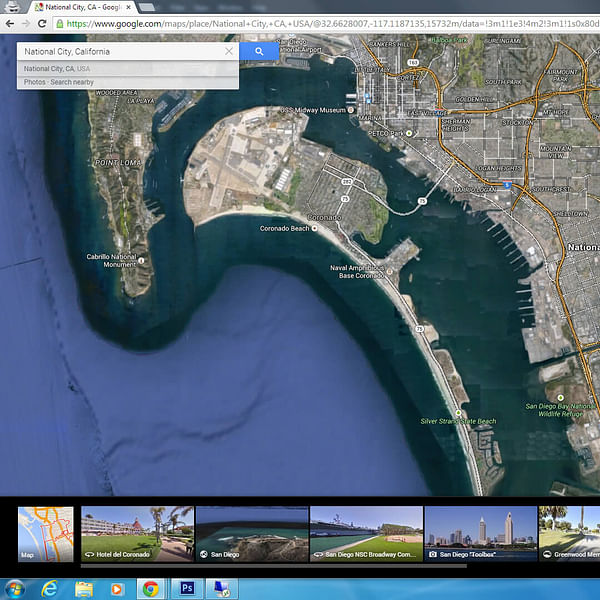Click the SHERMAN HEIGHTS label

click(x=455, y=125)
